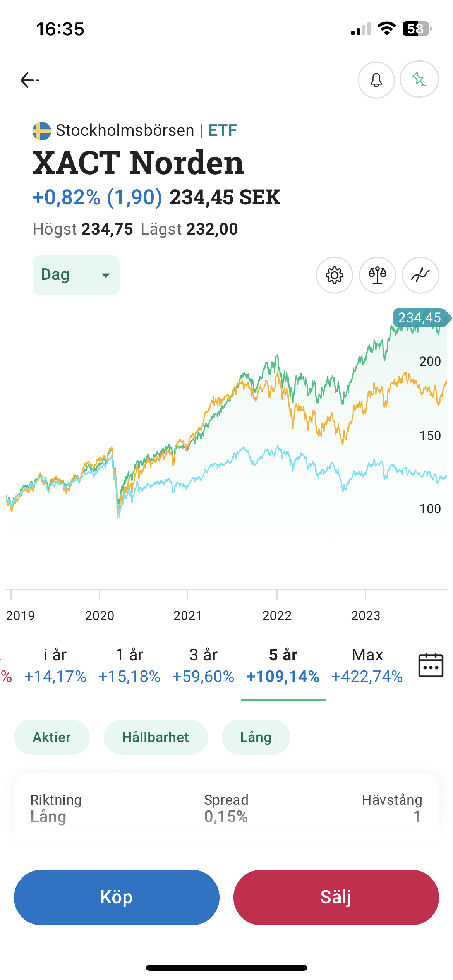
Task: Select the Max period tab
Action: [367, 666]
